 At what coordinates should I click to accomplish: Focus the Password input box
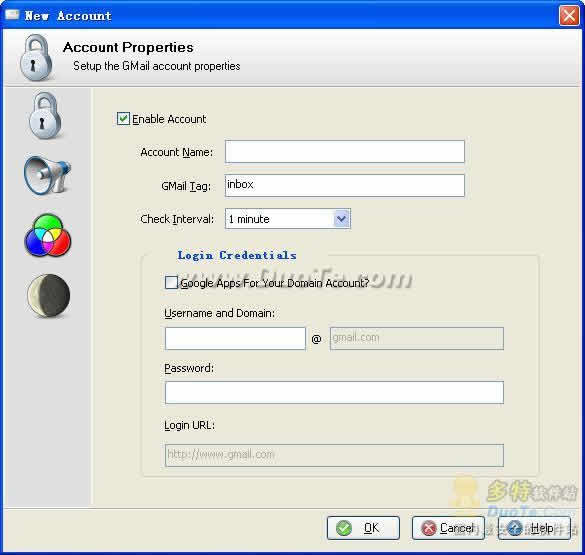tap(334, 392)
